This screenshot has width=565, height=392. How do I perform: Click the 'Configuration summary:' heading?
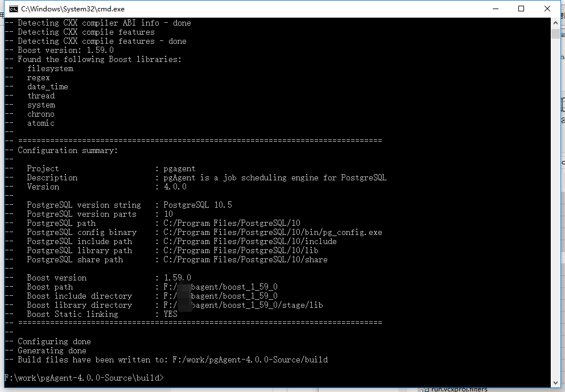click(x=68, y=150)
